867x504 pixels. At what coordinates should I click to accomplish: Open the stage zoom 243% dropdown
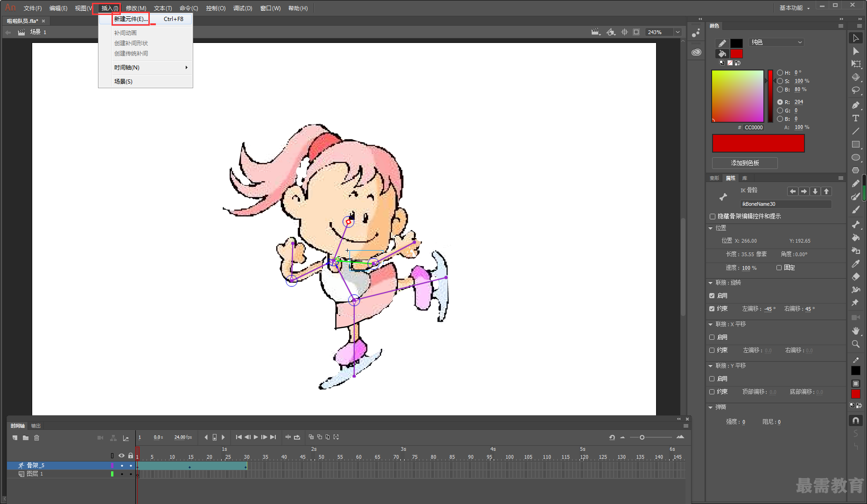pos(678,32)
